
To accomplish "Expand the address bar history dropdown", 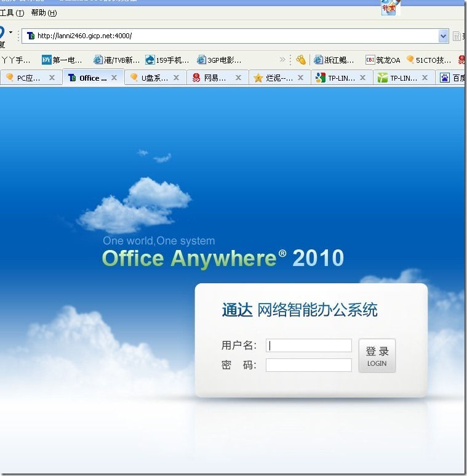I will (443, 36).
